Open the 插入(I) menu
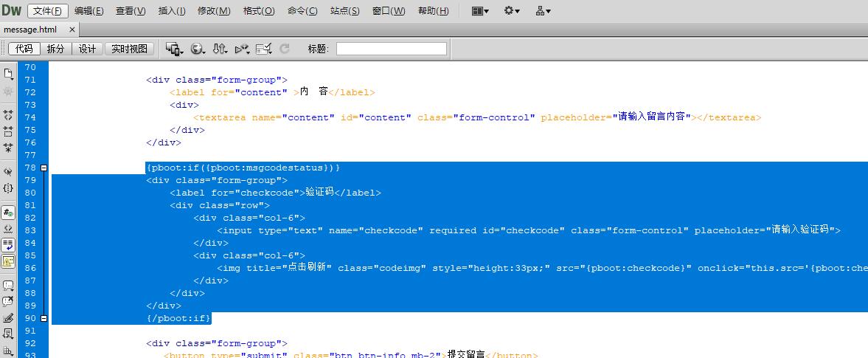 coord(172,11)
